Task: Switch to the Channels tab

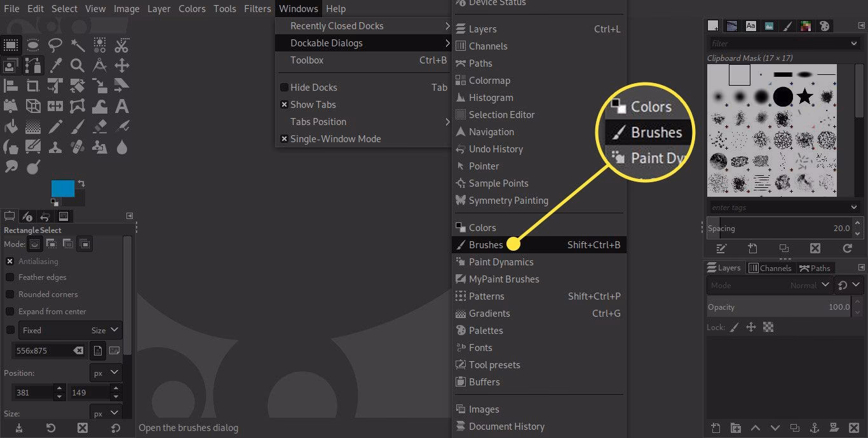Action: coord(770,267)
